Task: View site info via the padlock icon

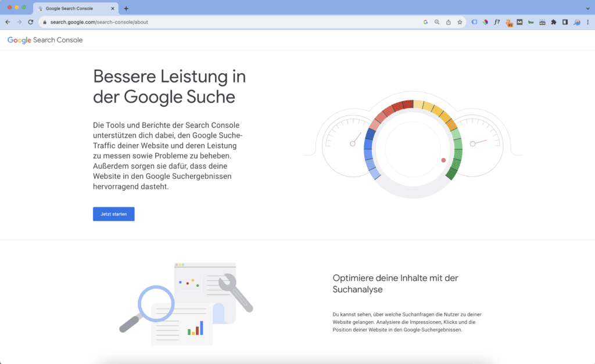Action: [45, 22]
